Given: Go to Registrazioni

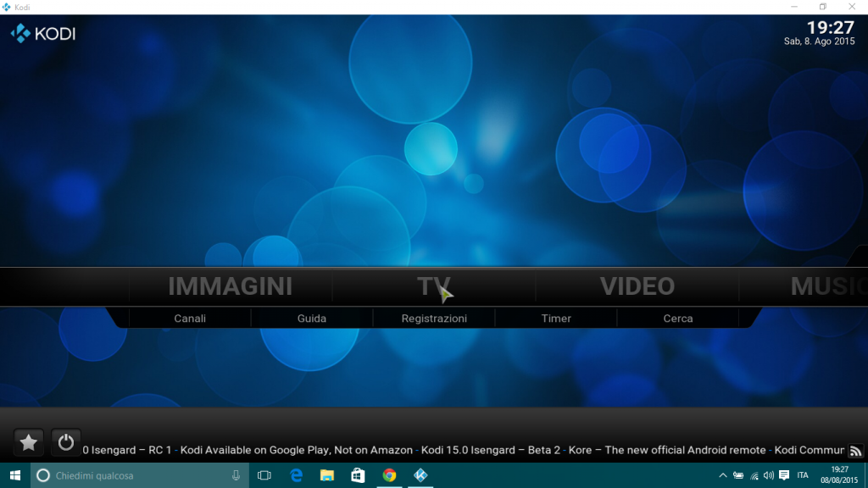Looking at the screenshot, I should point(434,319).
